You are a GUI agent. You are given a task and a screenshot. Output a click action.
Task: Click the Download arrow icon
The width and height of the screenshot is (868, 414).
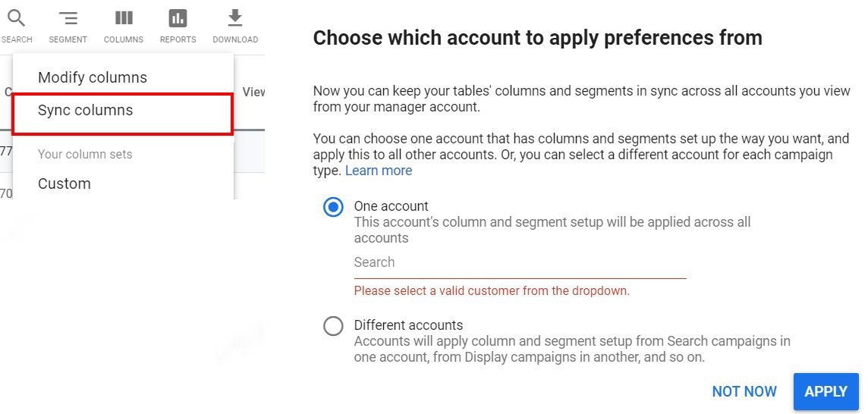point(235,17)
